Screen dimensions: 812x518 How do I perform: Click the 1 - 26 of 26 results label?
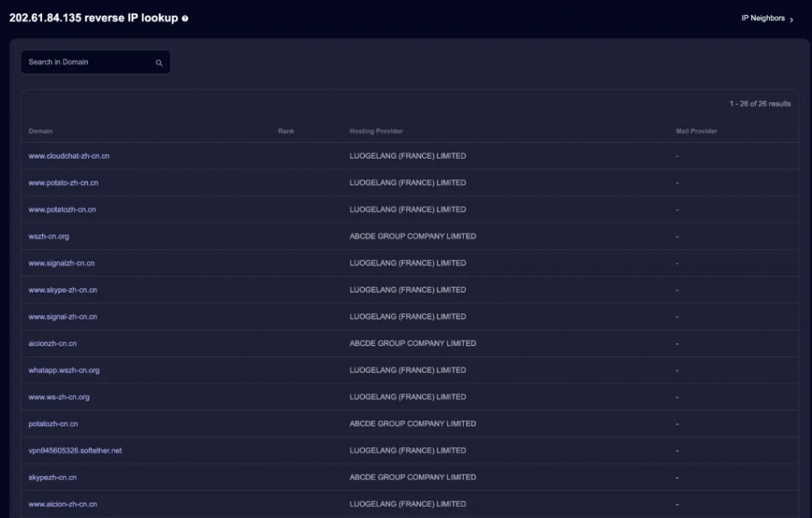tap(762, 103)
